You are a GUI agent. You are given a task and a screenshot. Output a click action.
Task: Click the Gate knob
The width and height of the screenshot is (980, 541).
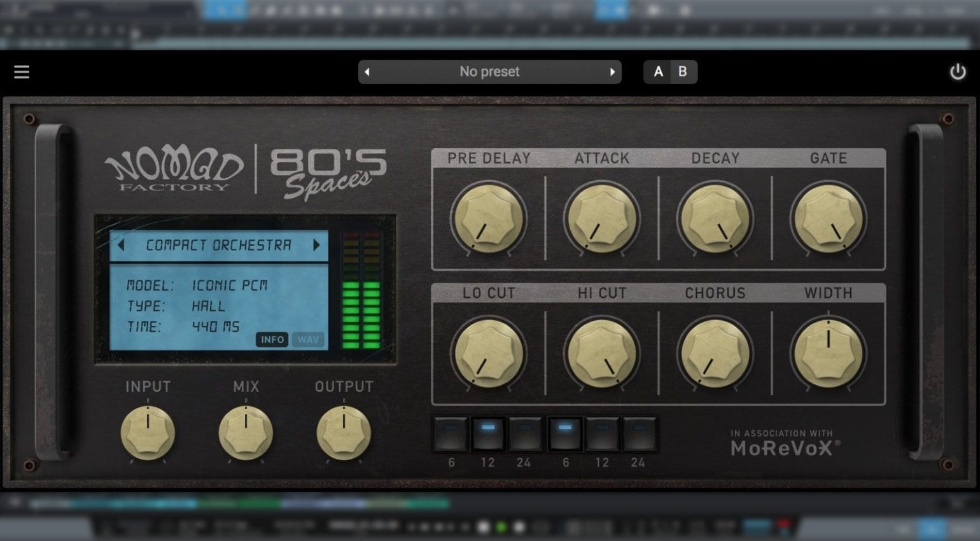828,218
